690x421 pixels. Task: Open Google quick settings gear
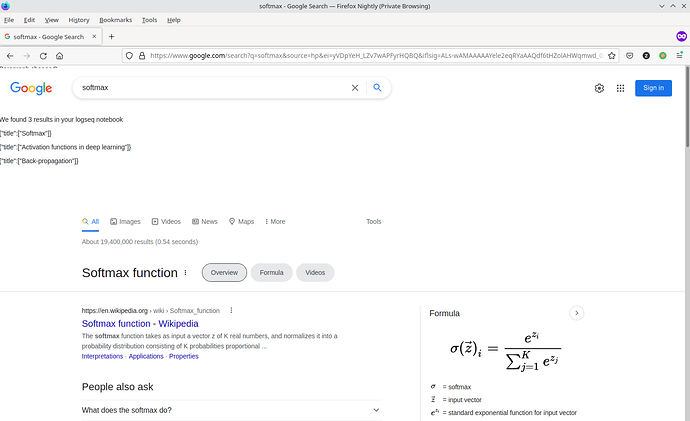coord(599,88)
